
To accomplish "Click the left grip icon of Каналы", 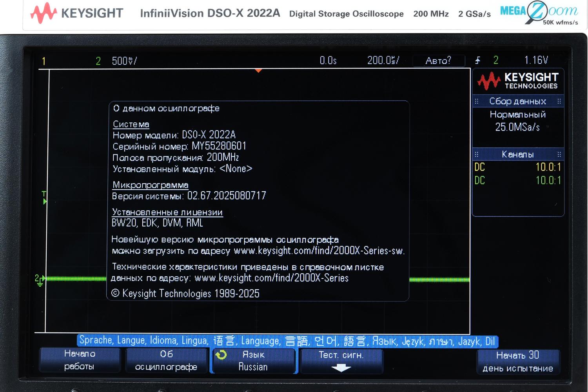I will point(477,154).
